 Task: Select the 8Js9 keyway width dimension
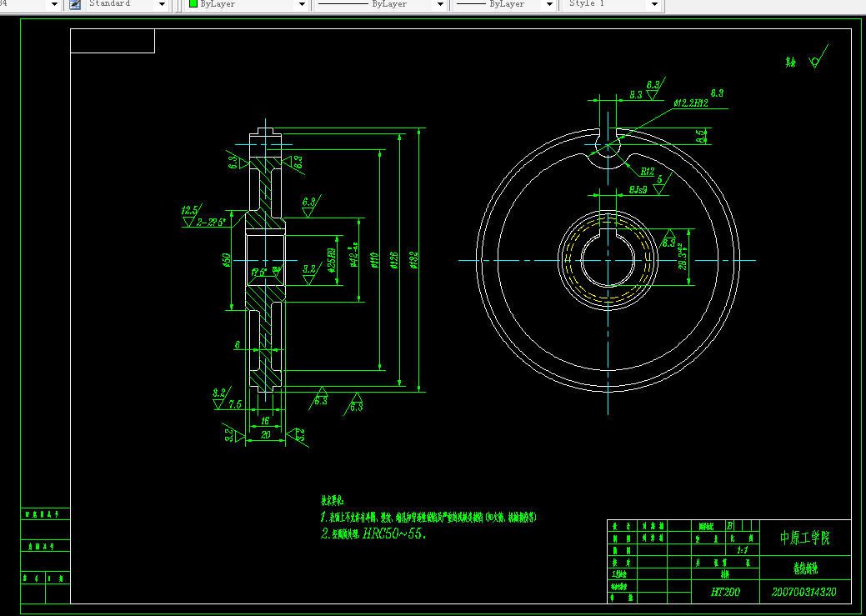pos(638,190)
